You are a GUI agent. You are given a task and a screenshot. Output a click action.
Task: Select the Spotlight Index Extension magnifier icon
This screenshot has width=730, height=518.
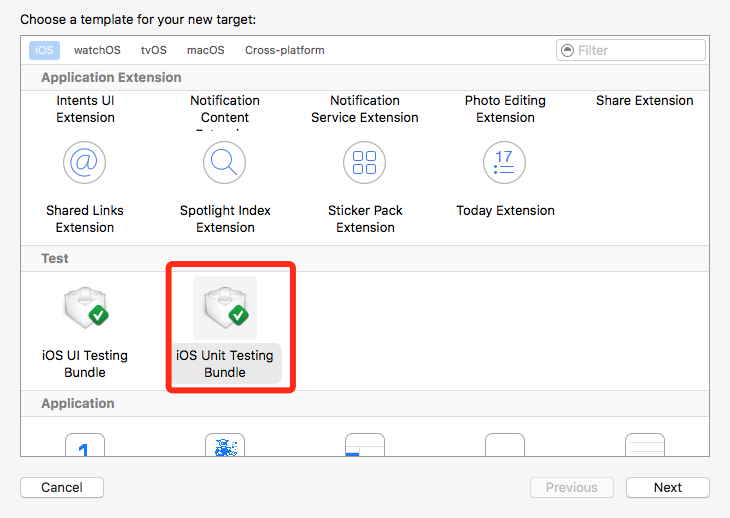coord(225,162)
